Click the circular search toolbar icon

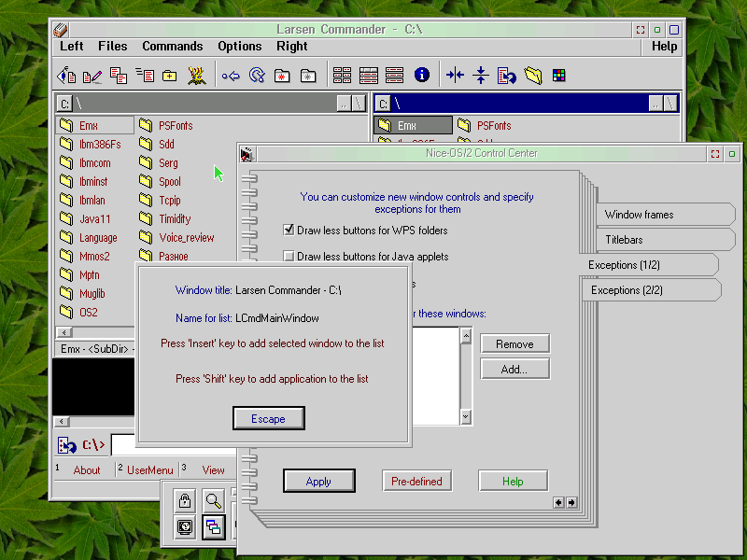coord(257,76)
